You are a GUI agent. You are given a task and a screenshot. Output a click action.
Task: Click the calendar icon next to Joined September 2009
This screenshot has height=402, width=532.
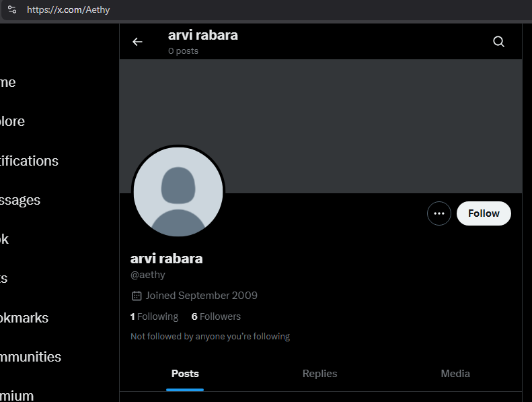point(137,296)
